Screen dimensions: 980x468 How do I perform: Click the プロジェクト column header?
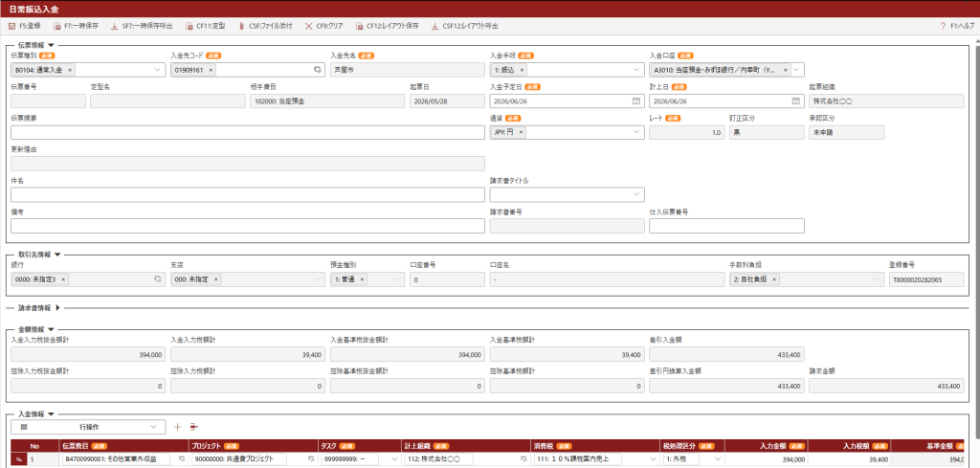(254, 445)
